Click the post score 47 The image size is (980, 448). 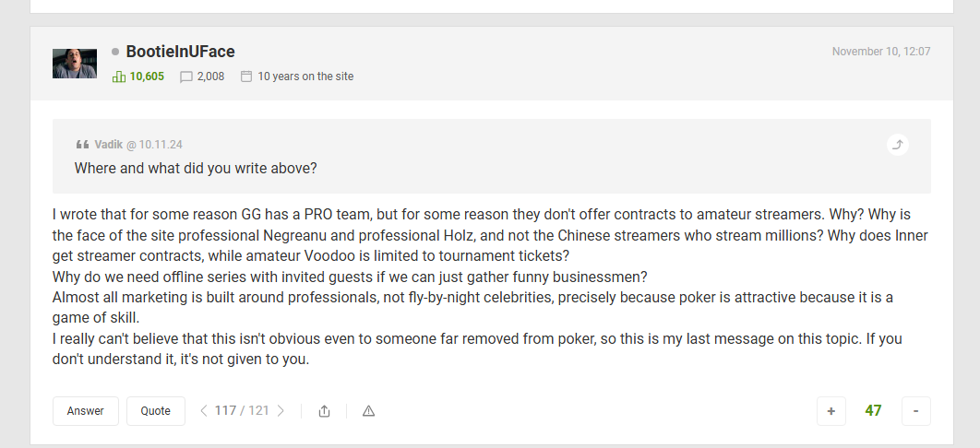coord(873,411)
